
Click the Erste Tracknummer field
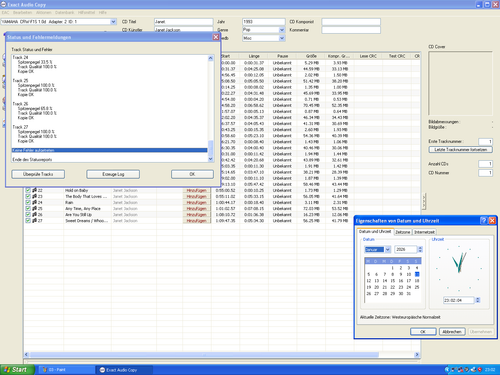(485, 141)
